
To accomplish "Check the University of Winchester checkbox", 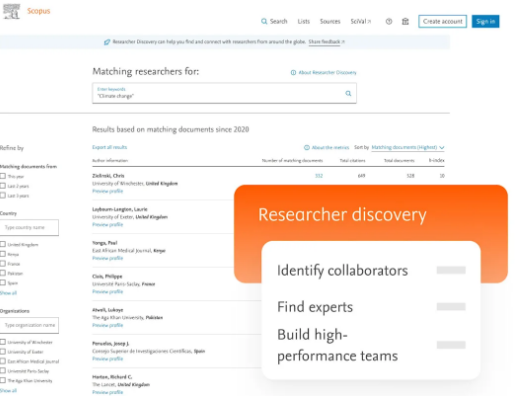I will click(3, 342).
